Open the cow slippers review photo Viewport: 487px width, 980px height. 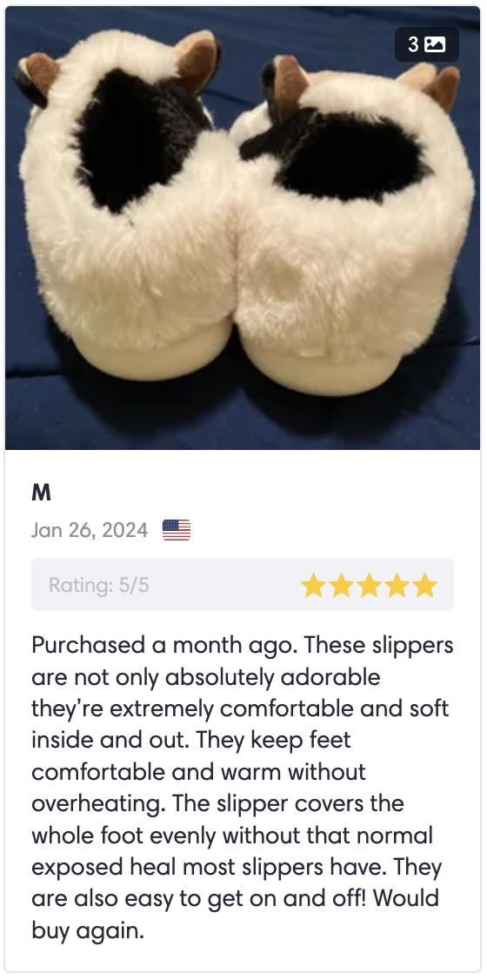[x=243, y=228]
